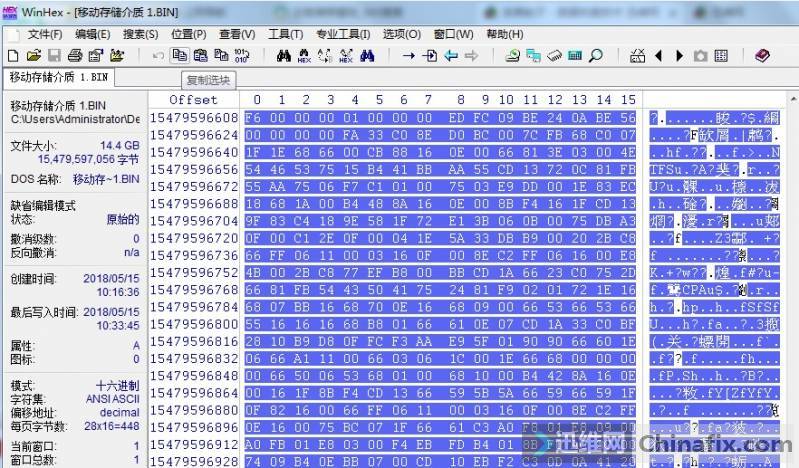This screenshot has height=468, width=799.
Task: Open the 帮助(H) menu
Action: point(504,34)
